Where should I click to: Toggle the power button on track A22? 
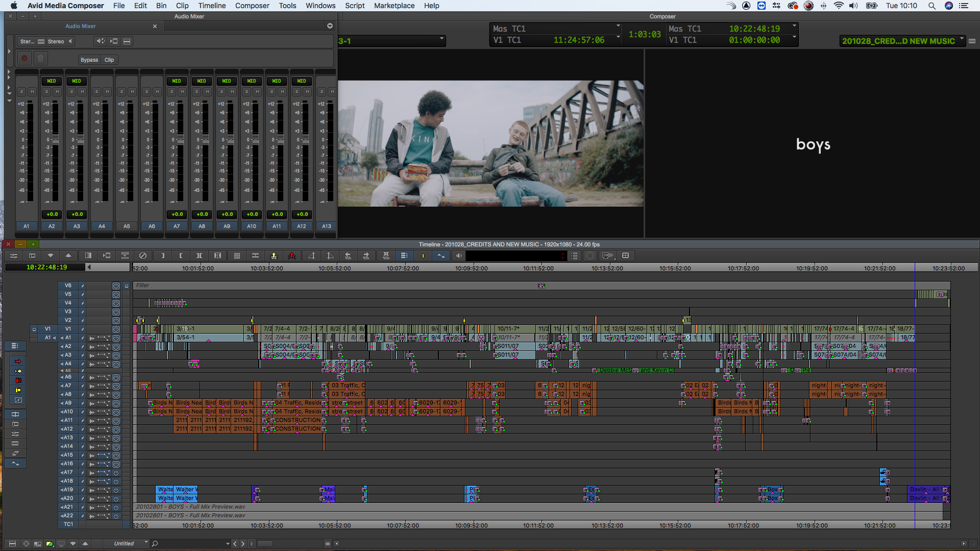[x=116, y=516]
